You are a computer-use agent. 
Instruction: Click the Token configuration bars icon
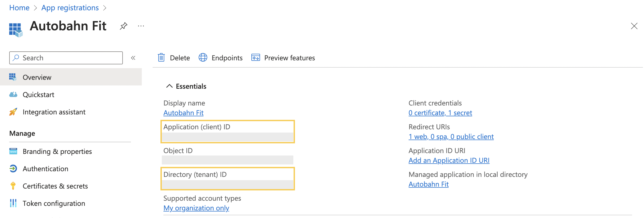(x=13, y=203)
